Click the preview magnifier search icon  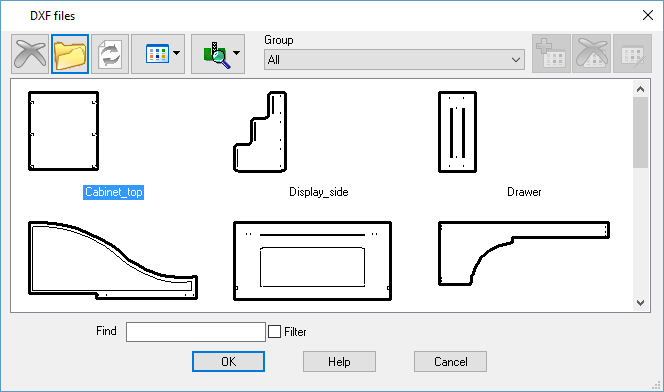point(217,55)
